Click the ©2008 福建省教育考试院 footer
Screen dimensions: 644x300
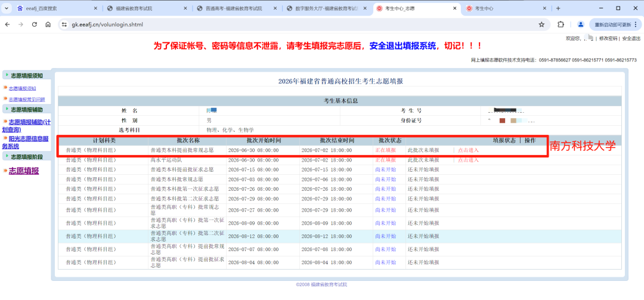point(321,284)
